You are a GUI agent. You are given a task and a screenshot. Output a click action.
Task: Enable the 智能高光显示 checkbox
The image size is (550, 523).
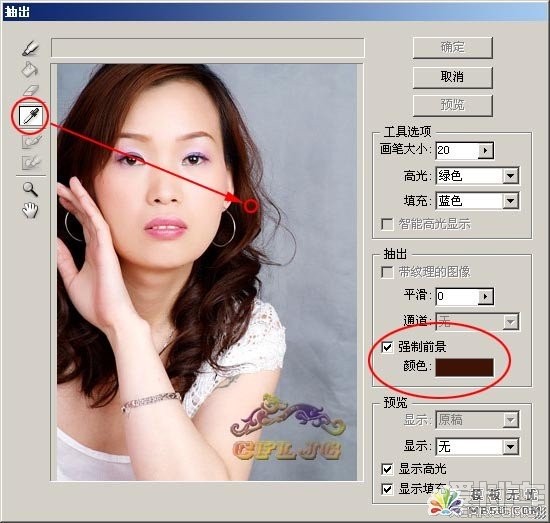pos(387,224)
